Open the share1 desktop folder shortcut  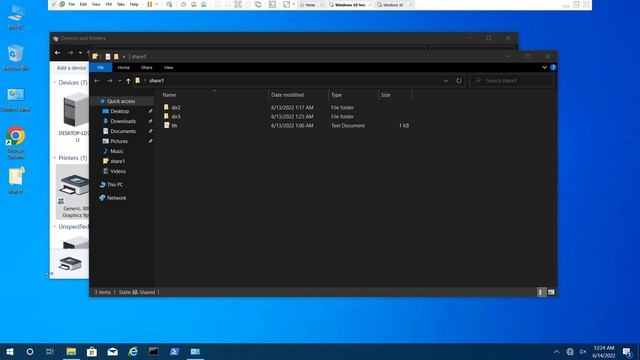[x=16, y=180]
